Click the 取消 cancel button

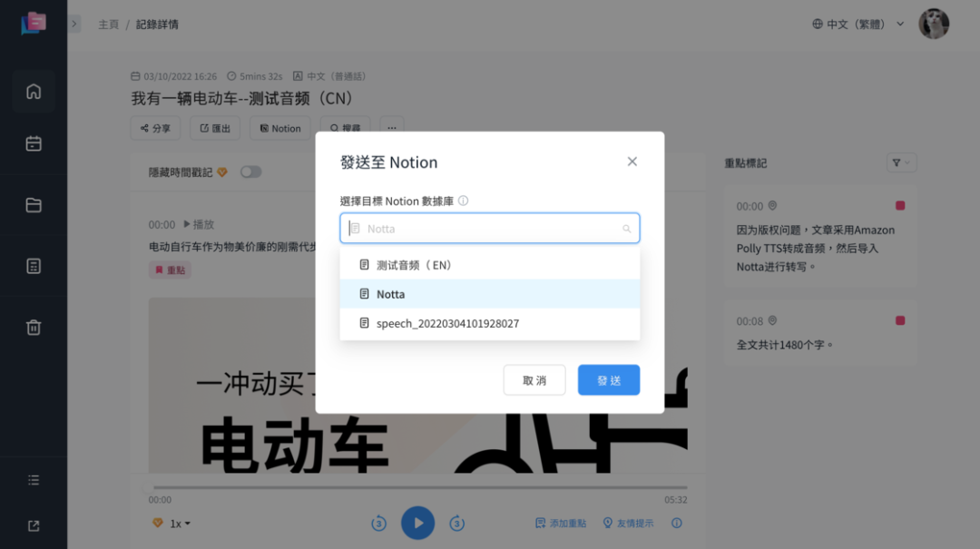tap(534, 380)
